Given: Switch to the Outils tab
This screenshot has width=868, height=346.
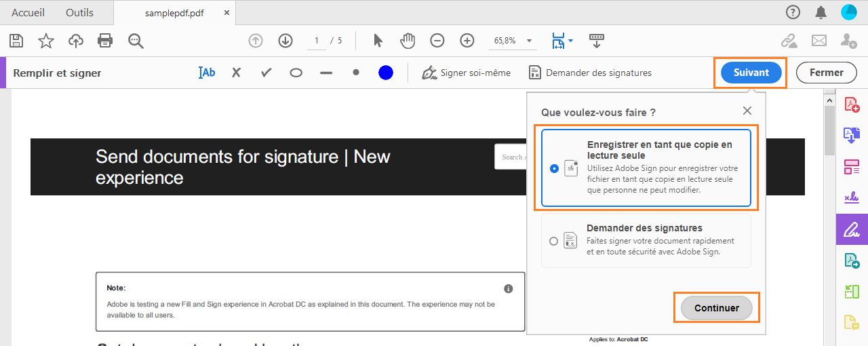Looking at the screenshot, I should (80, 12).
